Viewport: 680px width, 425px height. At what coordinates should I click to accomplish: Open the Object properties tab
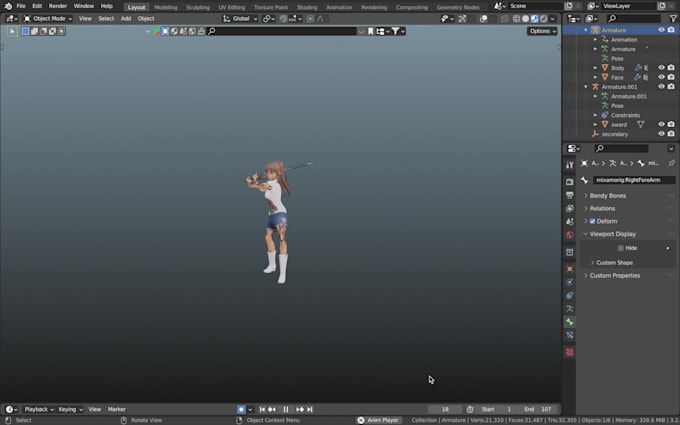569,269
